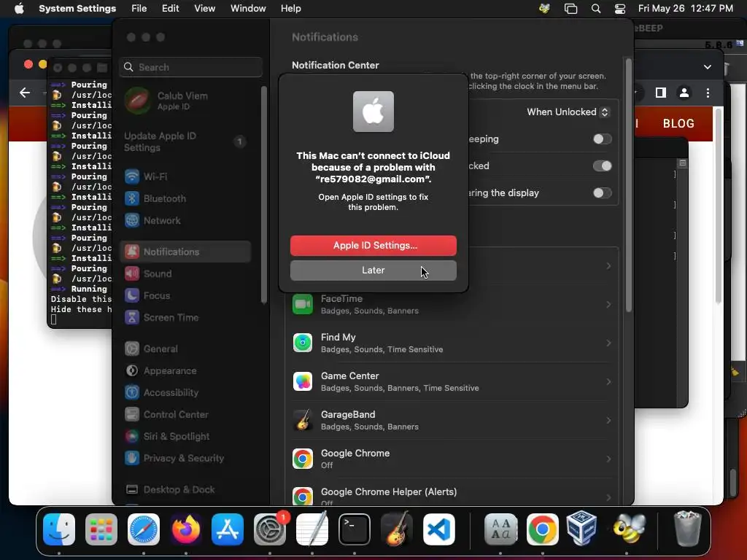Open the Wi-Fi settings icon in sidebar
This screenshot has width=747, height=560.
(x=132, y=176)
